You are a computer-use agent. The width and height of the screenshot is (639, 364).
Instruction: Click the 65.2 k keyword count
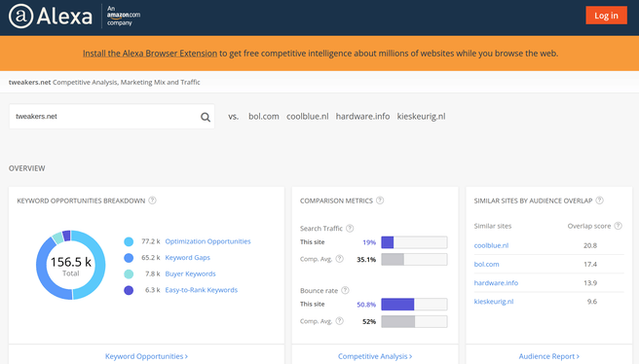[x=150, y=258]
